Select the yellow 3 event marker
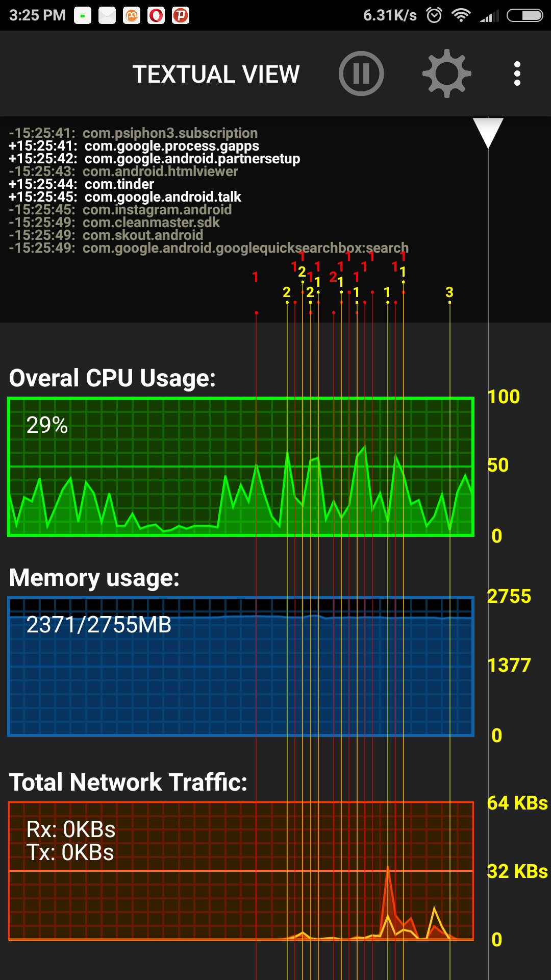Image resolution: width=551 pixels, height=980 pixels. point(449,292)
